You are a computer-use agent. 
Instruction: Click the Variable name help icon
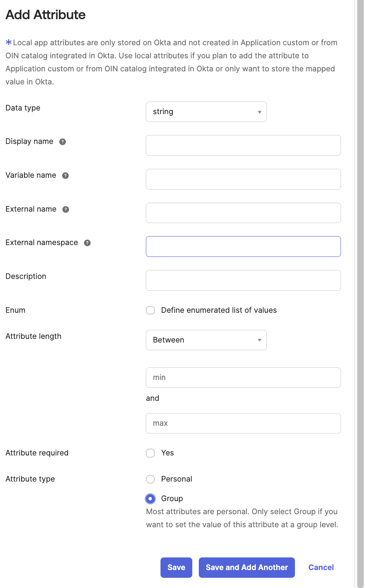tap(66, 176)
